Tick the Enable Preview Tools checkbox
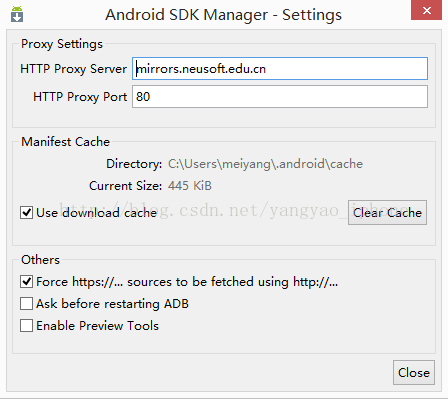 pyautogui.click(x=26, y=326)
